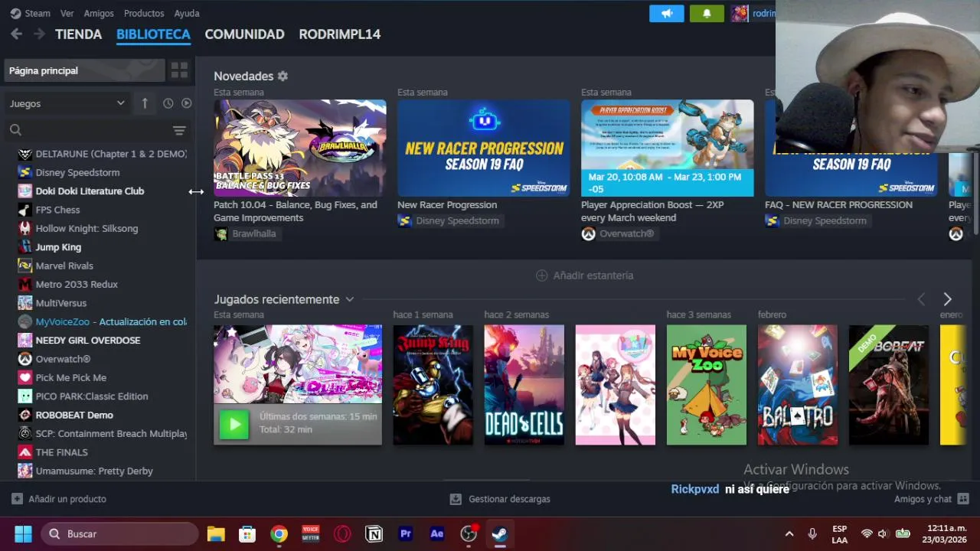Screen dimensions: 980x551
Task: Open Notion from the taskbar
Action: [x=374, y=533]
